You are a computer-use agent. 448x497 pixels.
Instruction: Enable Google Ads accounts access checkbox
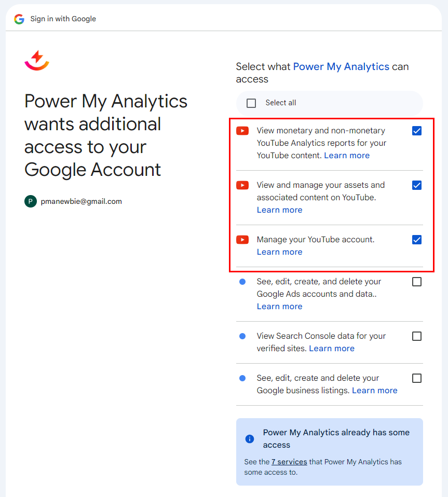coord(417,282)
